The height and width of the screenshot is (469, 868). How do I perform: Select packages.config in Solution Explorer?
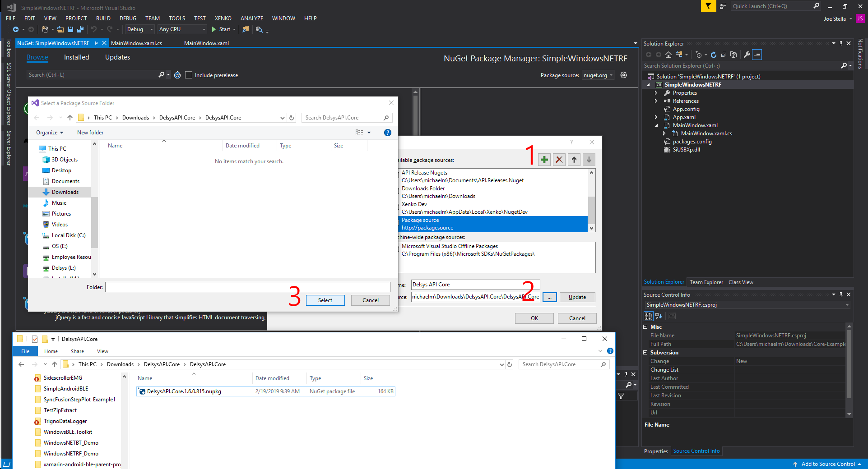coord(692,142)
